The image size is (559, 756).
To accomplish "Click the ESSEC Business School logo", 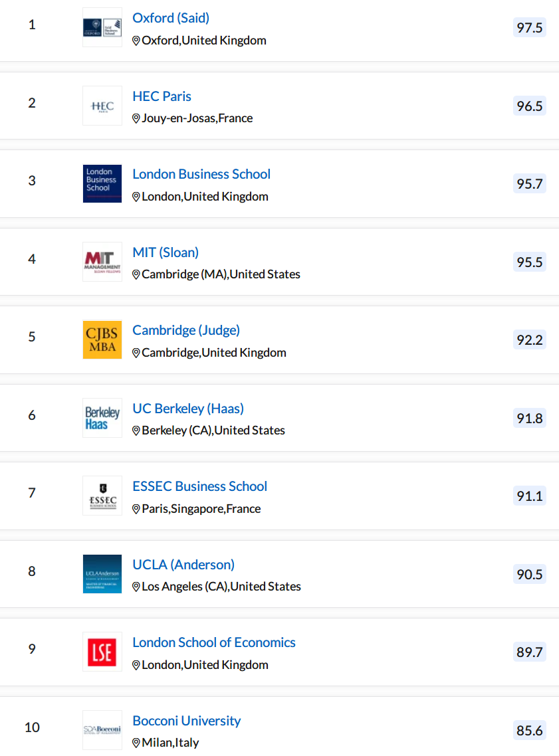I will pos(102,496).
